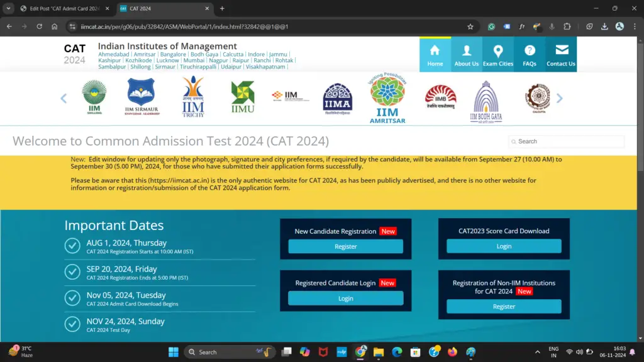
Task: Register as a new candidate
Action: 345,246
